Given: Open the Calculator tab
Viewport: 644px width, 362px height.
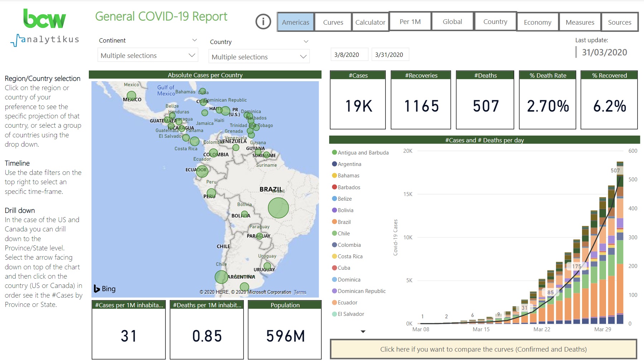Looking at the screenshot, I should pos(370,22).
